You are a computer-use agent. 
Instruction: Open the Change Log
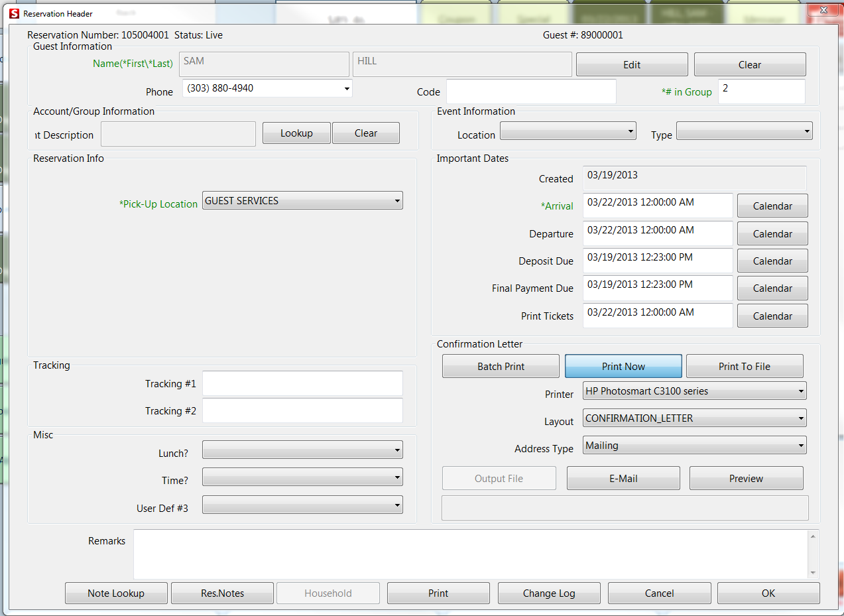pos(548,593)
